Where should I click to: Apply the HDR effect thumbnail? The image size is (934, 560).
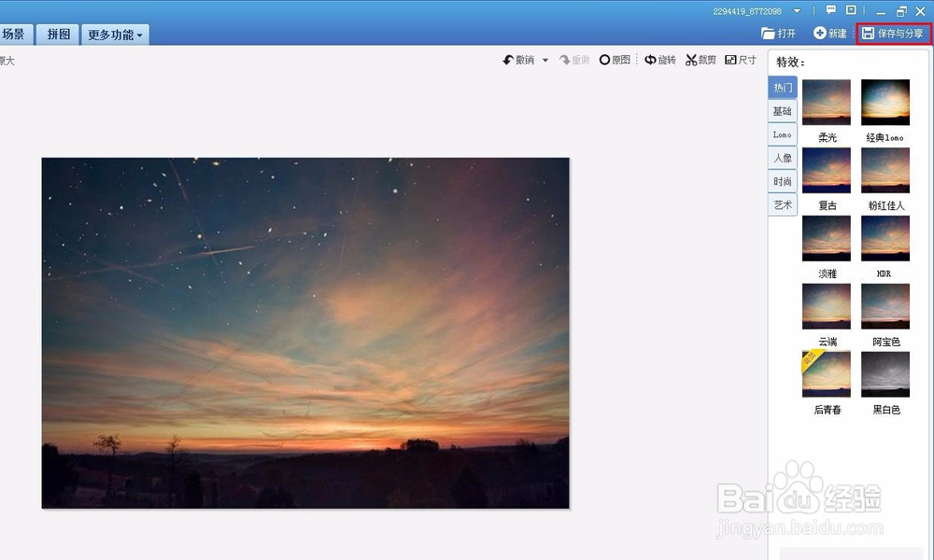click(x=885, y=238)
